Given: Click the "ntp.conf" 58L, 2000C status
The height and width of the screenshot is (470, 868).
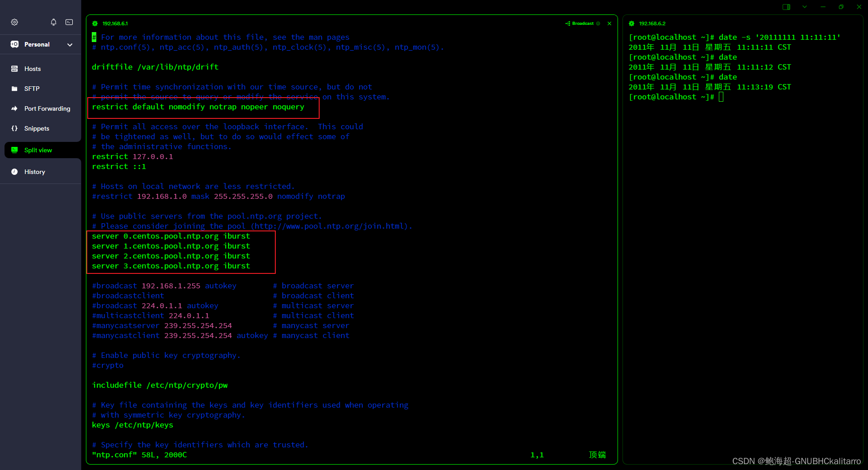Looking at the screenshot, I should pos(139,455).
